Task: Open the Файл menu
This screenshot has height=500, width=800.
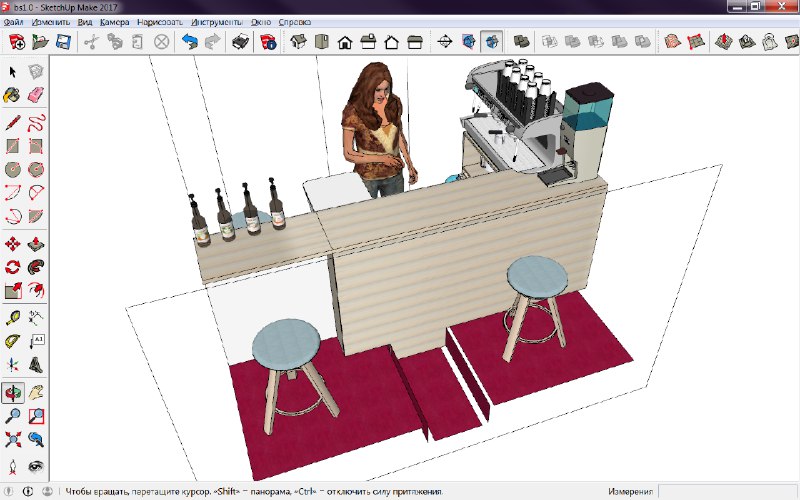Action: (14, 21)
